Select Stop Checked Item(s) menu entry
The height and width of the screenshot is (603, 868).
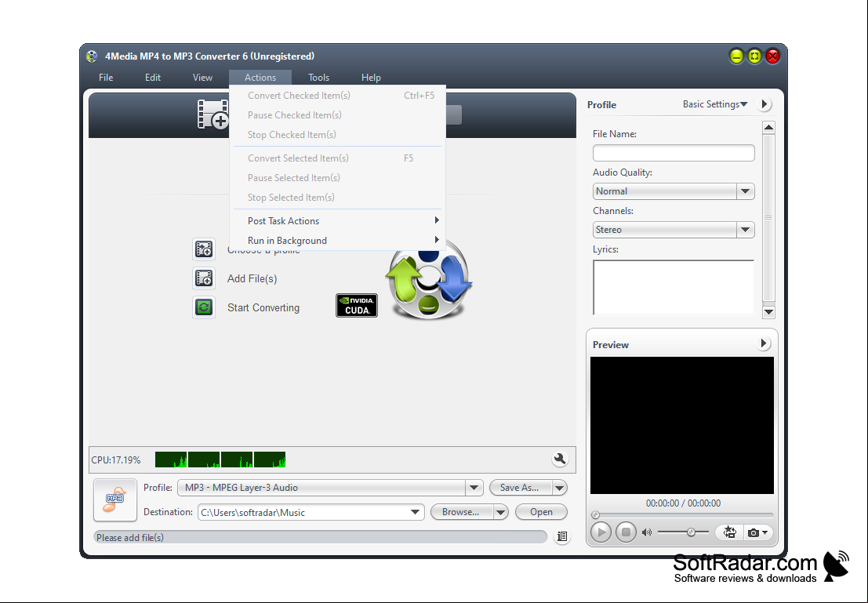click(338, 135)
